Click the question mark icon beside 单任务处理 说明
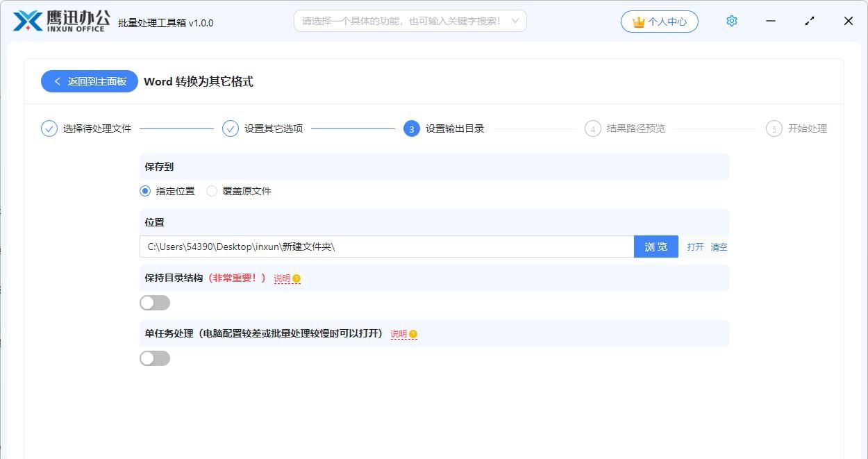This screenshot has height=459, width=868. pos(413,334)
